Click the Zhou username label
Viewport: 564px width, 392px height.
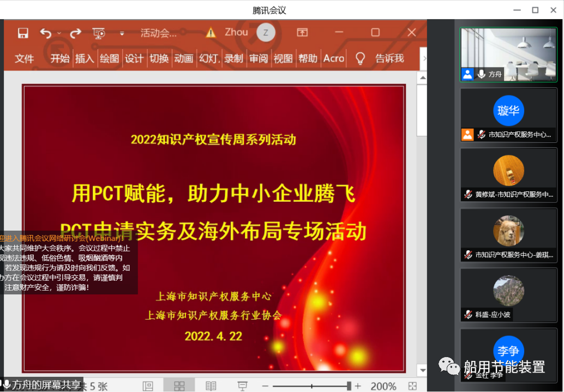point(236,32)
